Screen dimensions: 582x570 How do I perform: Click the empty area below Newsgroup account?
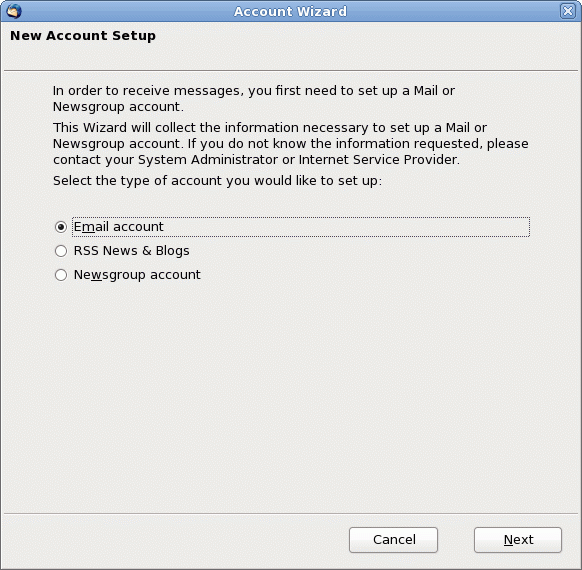pyautogui.click(x=291, y=393)
